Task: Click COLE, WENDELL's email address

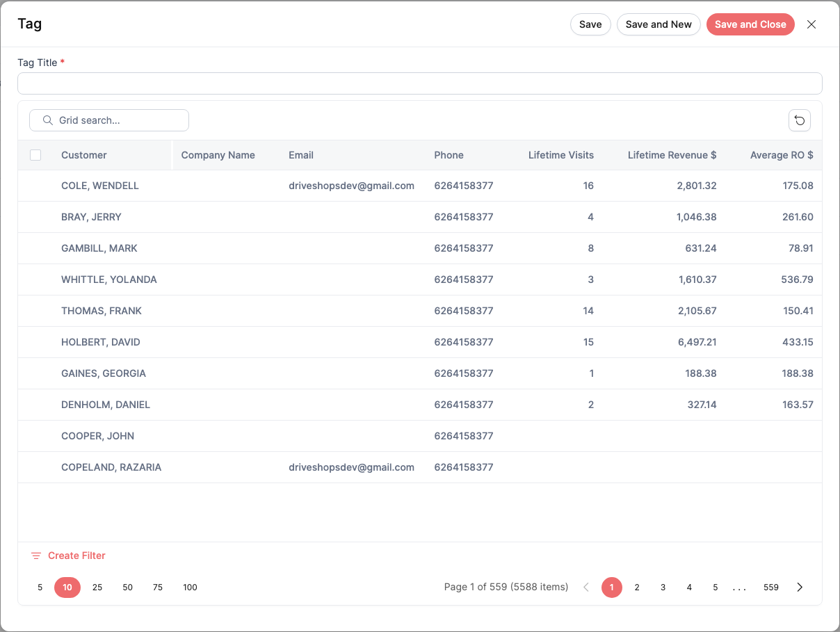Action: pyautogui.click(x=351, y=186)
